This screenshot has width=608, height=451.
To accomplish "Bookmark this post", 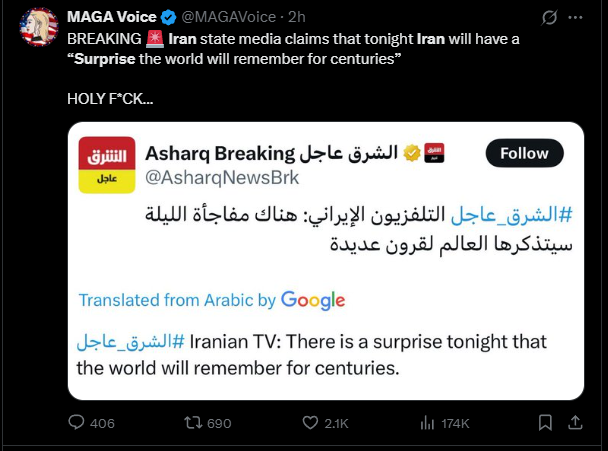I will (x=545, y=422).
